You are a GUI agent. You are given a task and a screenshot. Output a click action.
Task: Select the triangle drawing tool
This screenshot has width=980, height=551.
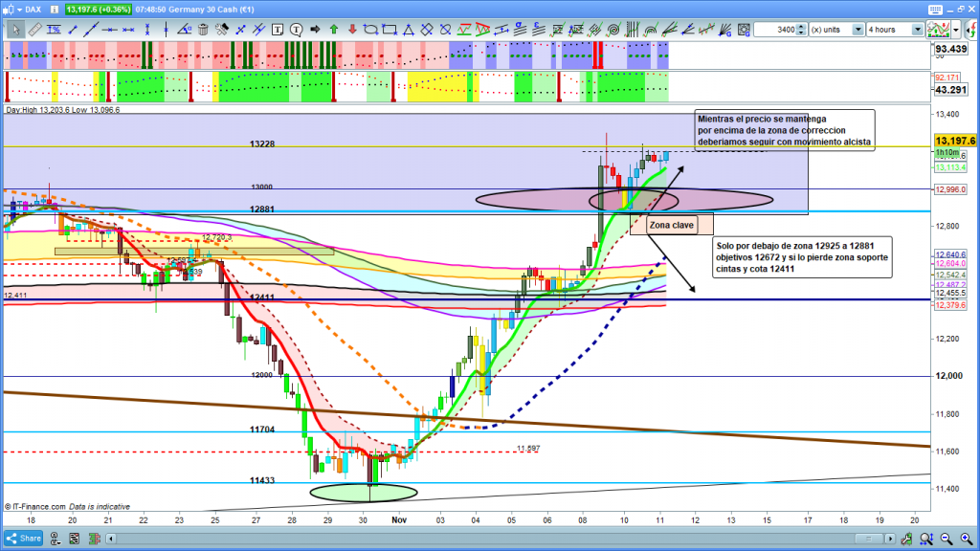407,30
